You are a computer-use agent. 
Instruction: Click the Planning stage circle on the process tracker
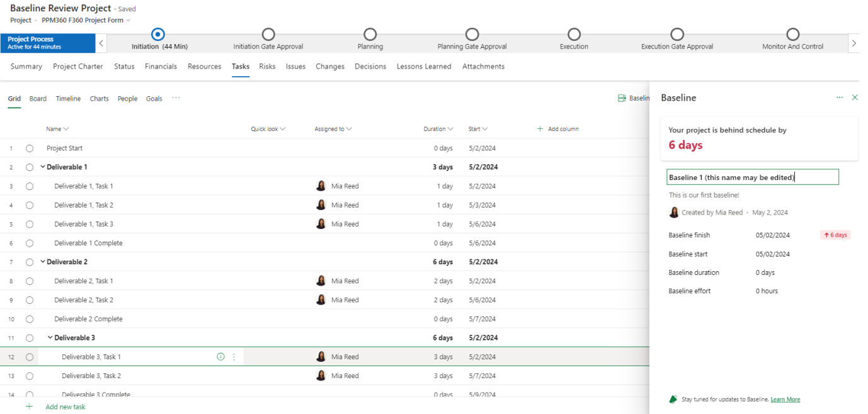click(x=370, y=35)
